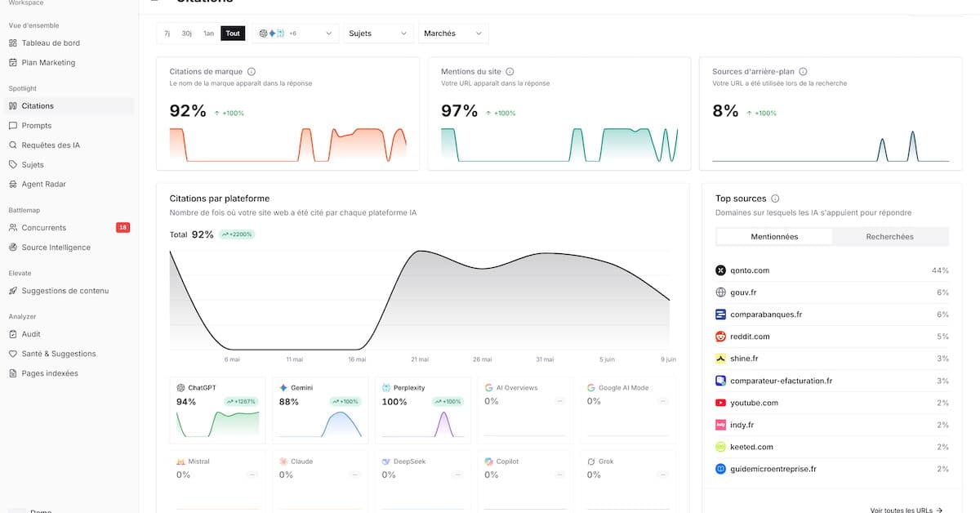This screenshot has height=513, width=980.
Task: Open the Sujets filter dropdown
Action: (x=377, y=33)
